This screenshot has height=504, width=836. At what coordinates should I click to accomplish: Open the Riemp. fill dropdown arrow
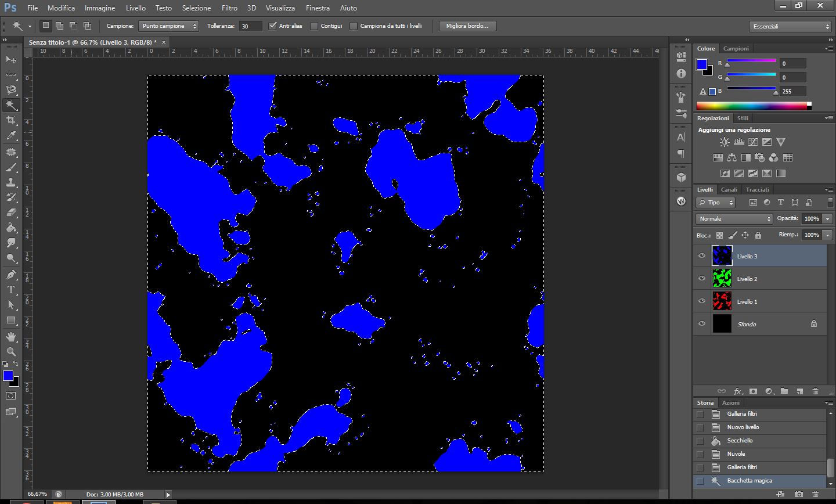(827, 235)
